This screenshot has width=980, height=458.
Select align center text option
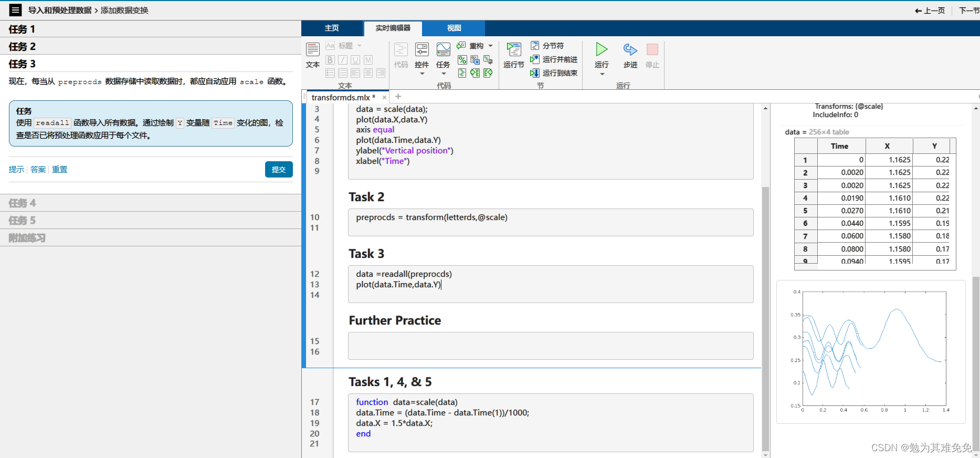pyautogui.click(x=368, y=73)
